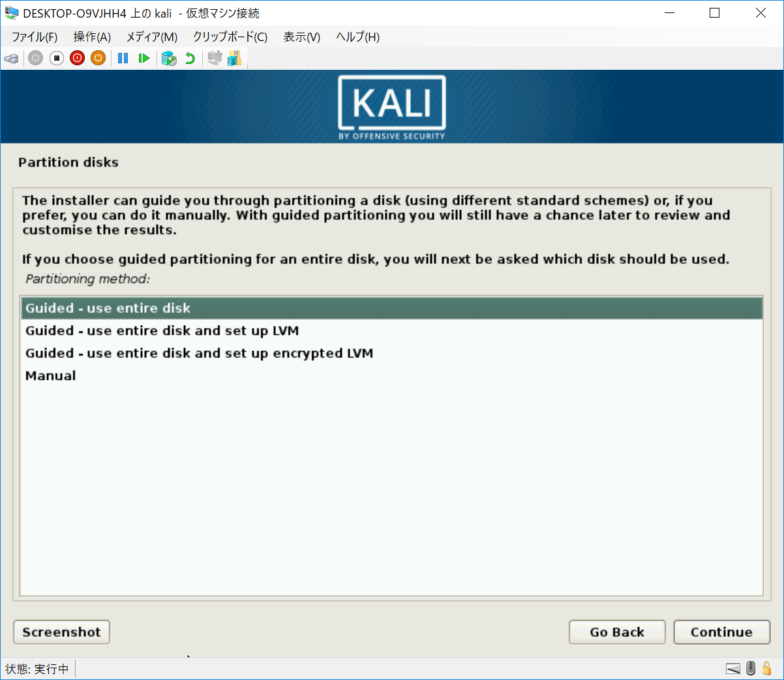The width and height of the screenshot is (784, 680).
Task: Click the red Shut Down power icon
Action: pyautogui.click(x=78, y=59)
